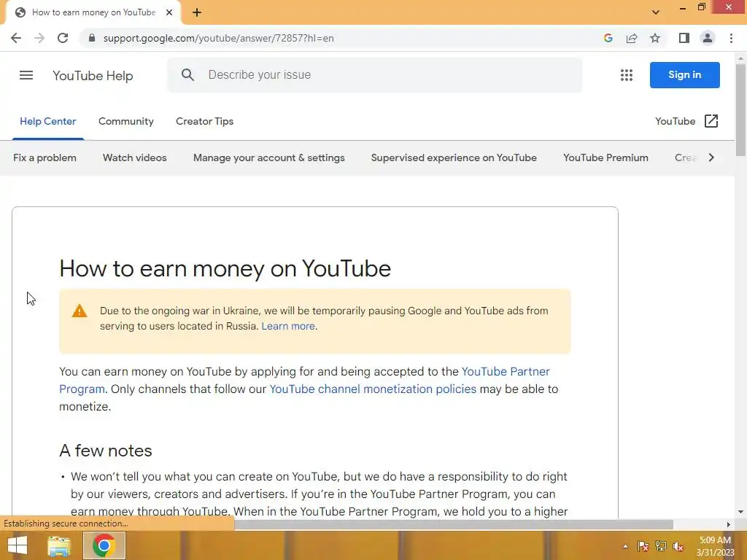Viewport: 747px width, 560px height.
Task: Click the address bar URL
Action: [x=218, y=38]
